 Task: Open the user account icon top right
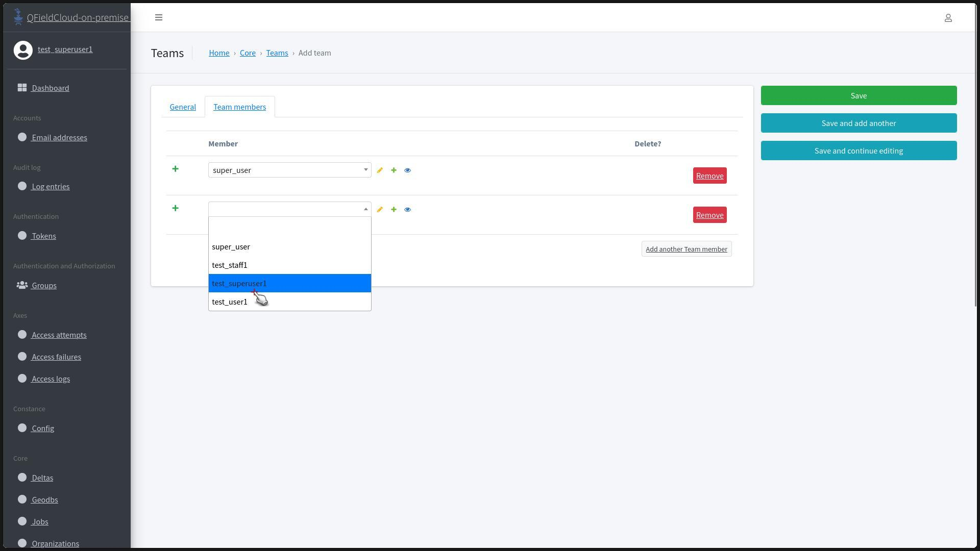click(x=948, y=18)
